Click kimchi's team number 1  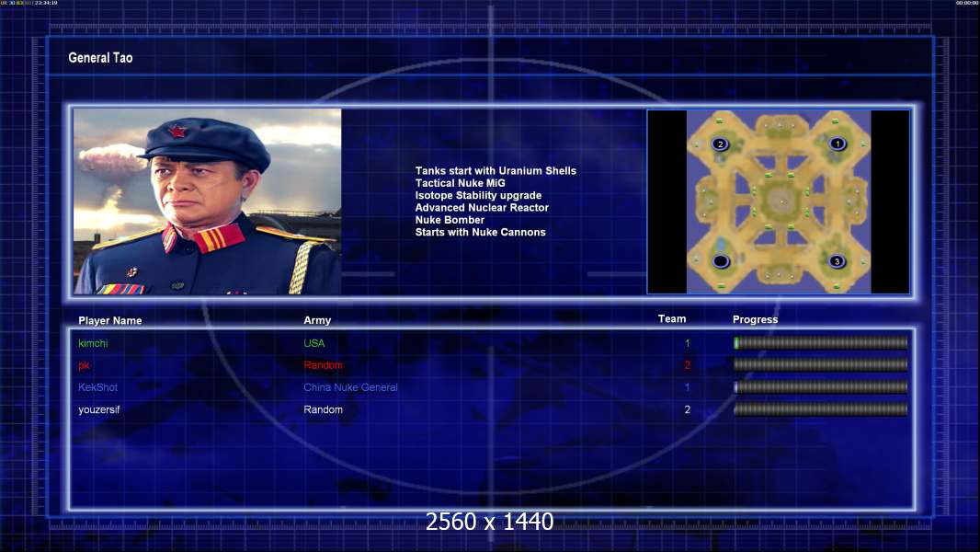687,343
